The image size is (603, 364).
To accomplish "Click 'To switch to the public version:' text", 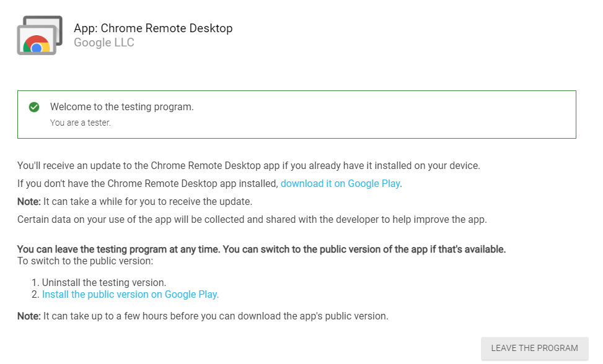I will click(85, 261).
